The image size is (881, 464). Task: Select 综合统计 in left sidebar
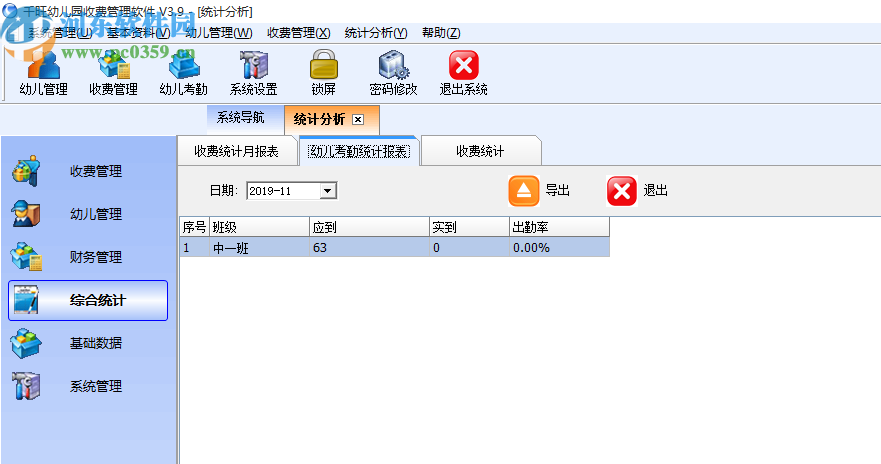click(x=88, y=301)
